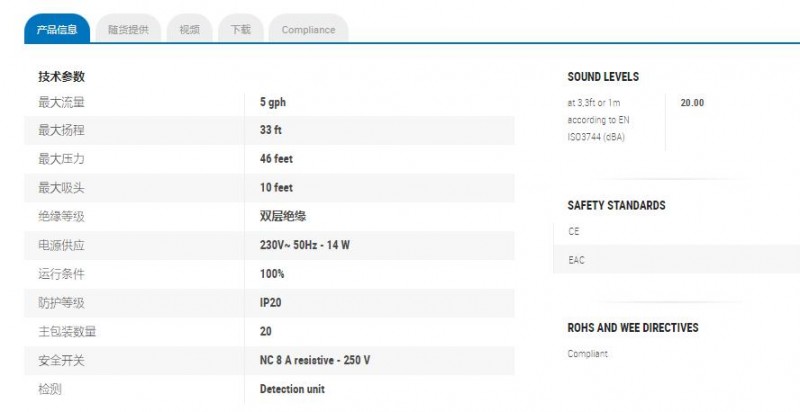Click the 230V~ 50Hz - 14 W value

pyautogui.click(x=304, y=245)
